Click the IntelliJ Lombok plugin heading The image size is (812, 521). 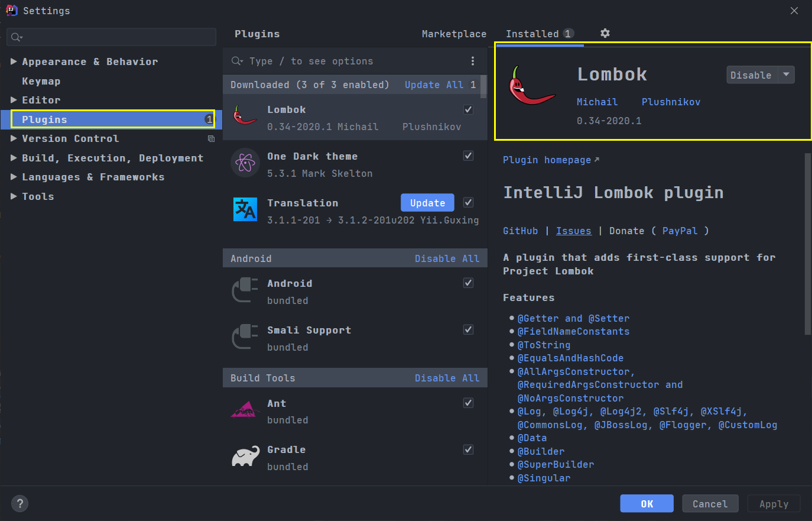(x=613, y=193)
